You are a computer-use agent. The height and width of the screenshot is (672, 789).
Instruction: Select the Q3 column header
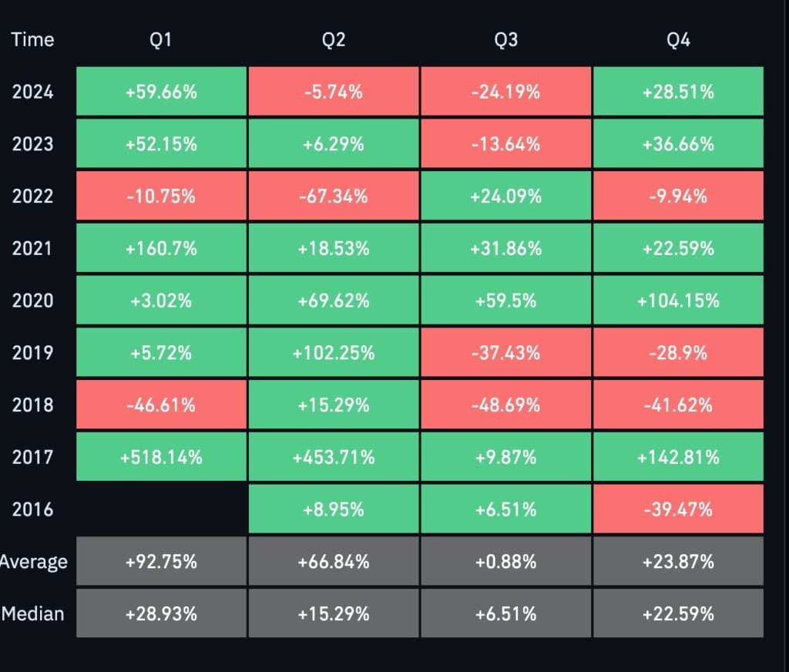[506, 40]
